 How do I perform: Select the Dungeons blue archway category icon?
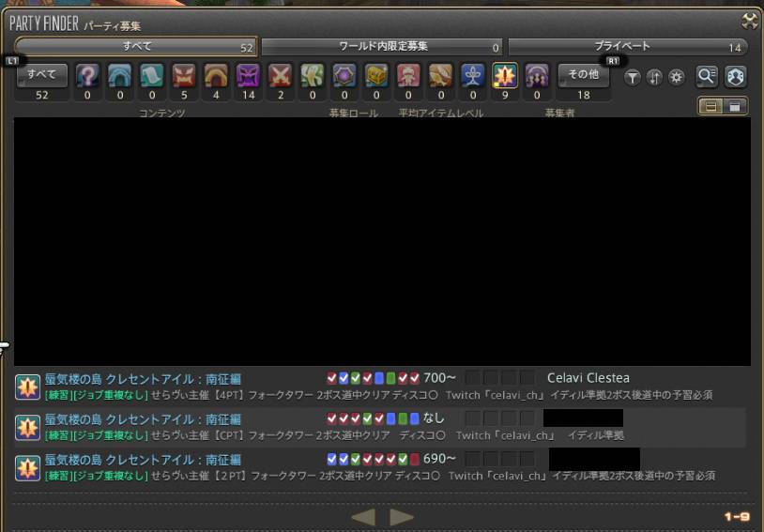point(120,75)
